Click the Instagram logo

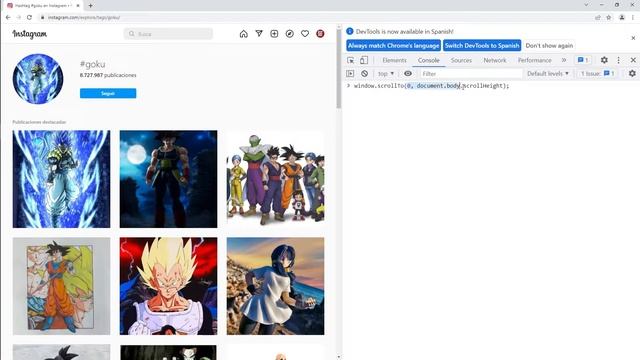(x=29, y=34)
